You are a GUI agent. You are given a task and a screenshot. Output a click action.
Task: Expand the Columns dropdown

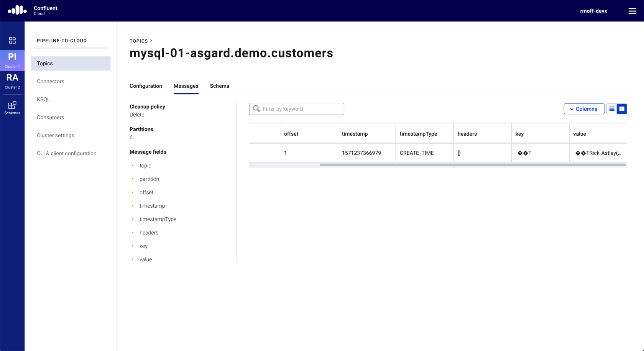(584, 109)
